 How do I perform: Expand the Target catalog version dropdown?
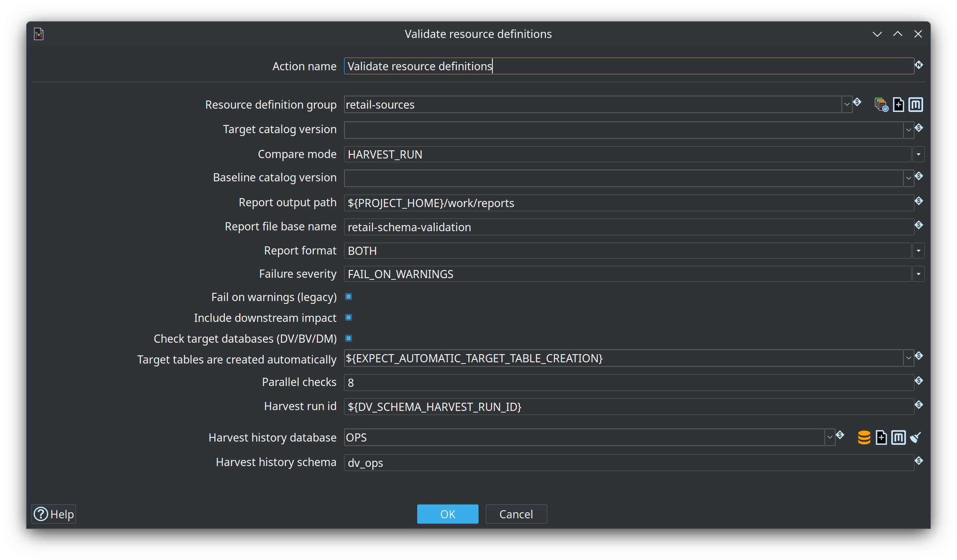click(908, 130)
